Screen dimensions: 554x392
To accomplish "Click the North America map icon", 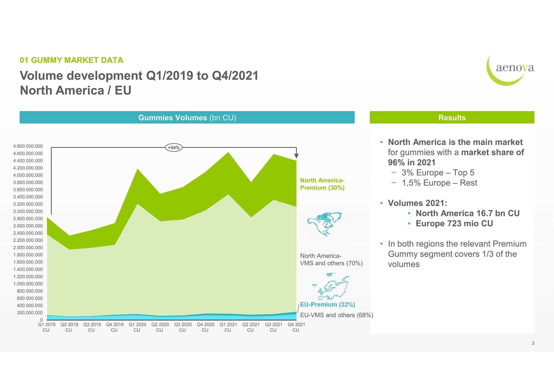I will 325,224.
